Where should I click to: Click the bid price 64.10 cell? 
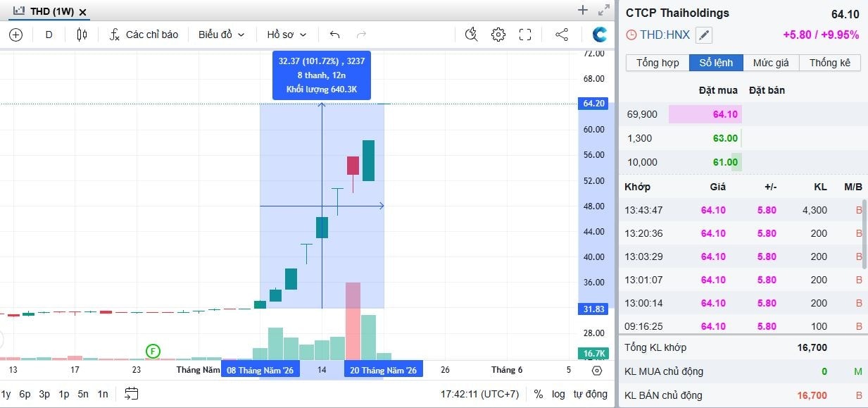(705, 114)
